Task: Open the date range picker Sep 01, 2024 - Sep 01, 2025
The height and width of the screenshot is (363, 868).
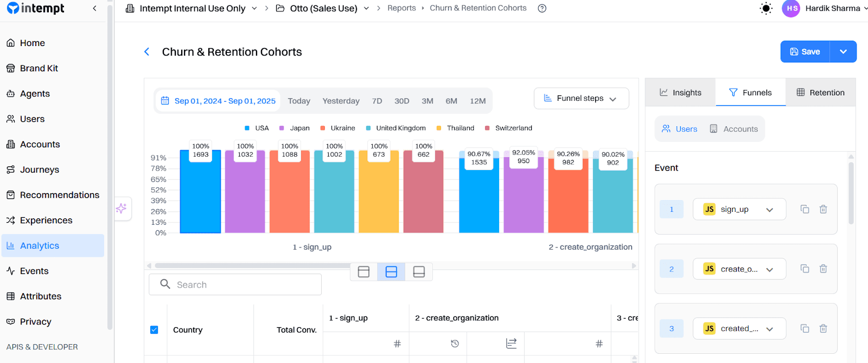Action: pos(219,101)
